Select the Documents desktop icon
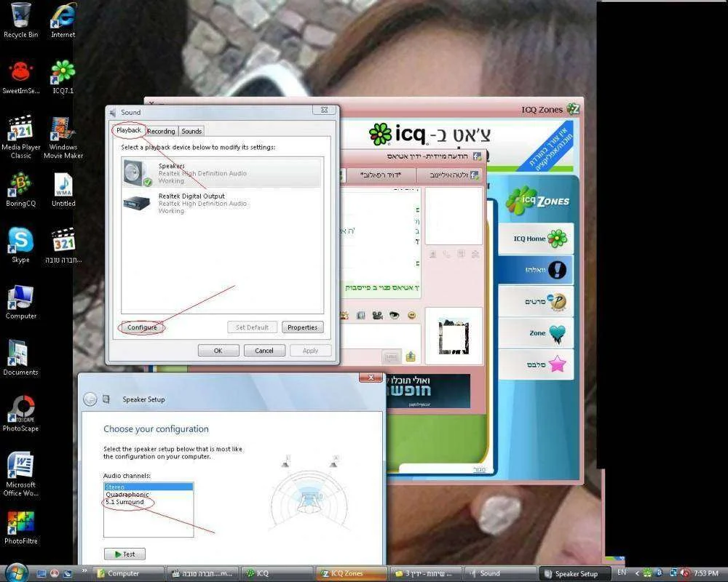The width and height of the screenshot is (728, 582). click(x=20, y=357)
